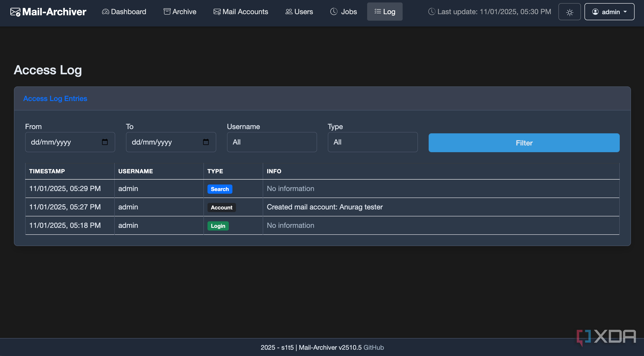
Task: Click the blue Search type badge
Action: click(220, 189)
